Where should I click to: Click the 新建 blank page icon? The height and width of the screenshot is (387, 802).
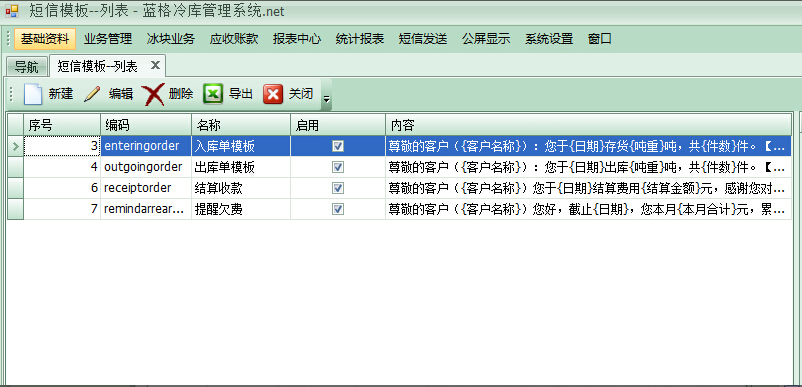pyautogui.click(x=33, y=94)
